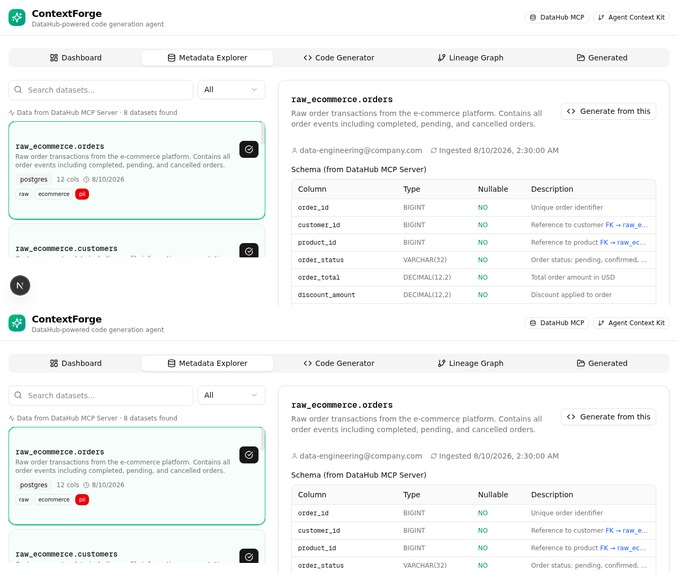678x573 pixels.
Task: Click the refresh icon beside upper Ingested timestamp
Action: point(434,150)
